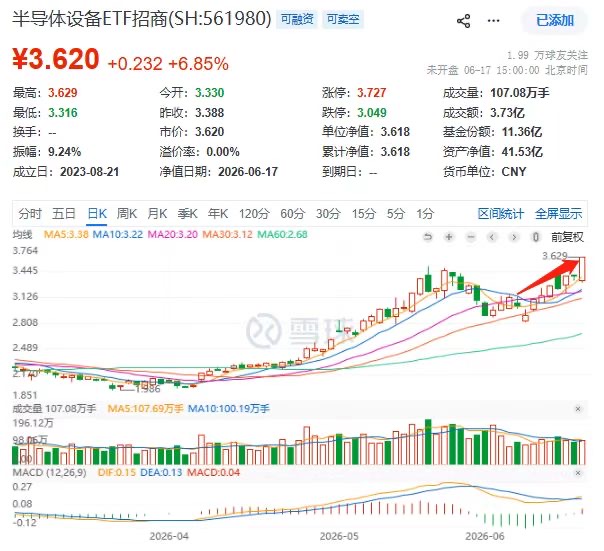
Task: Click the 成交量 107.08万手 value in stats
Action: point(520,93)
